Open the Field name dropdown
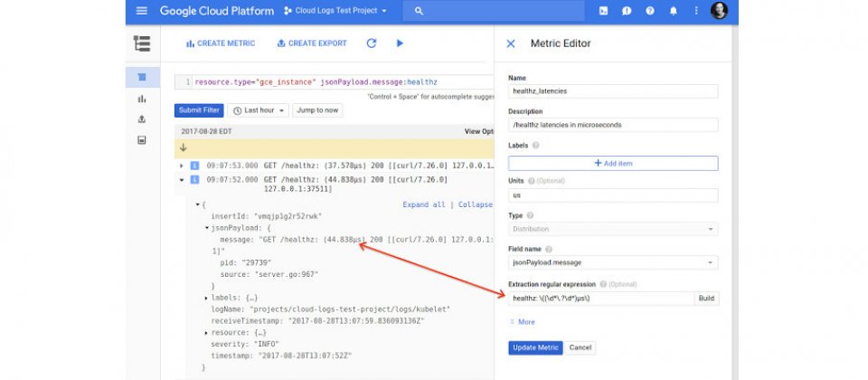Image resolution: width=868 pixels, height=380 pixels. tap(613, 262)
